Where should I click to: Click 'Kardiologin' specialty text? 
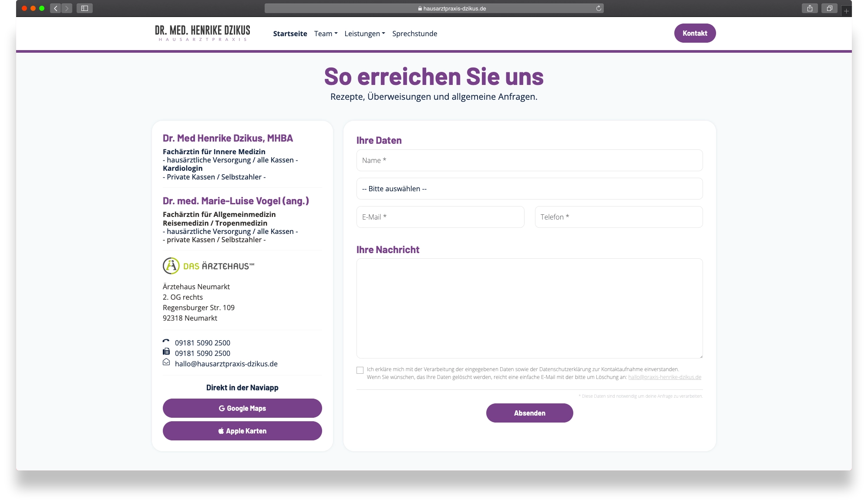(x=182, y=168)
